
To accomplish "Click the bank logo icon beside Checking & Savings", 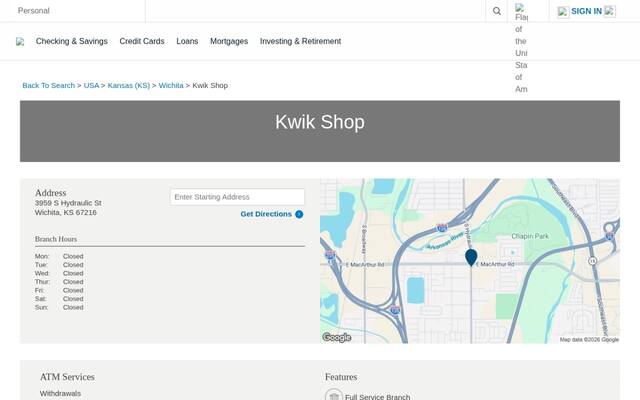I will click(x=20, y=42).
